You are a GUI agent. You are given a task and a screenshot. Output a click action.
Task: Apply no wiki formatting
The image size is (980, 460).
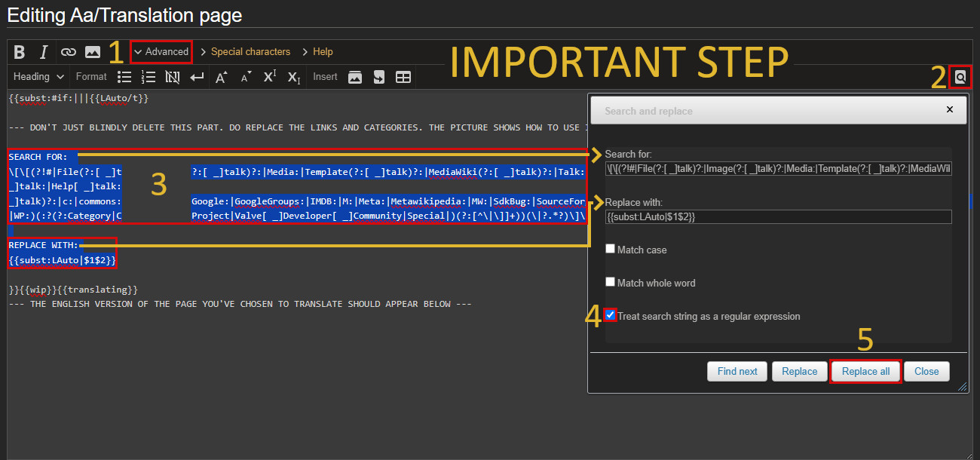(x=173, y=77)
